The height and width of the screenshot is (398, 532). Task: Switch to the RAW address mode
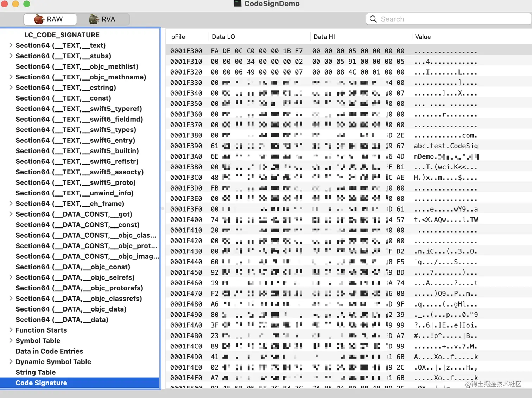pyautogui.click(x=50, y=19)
